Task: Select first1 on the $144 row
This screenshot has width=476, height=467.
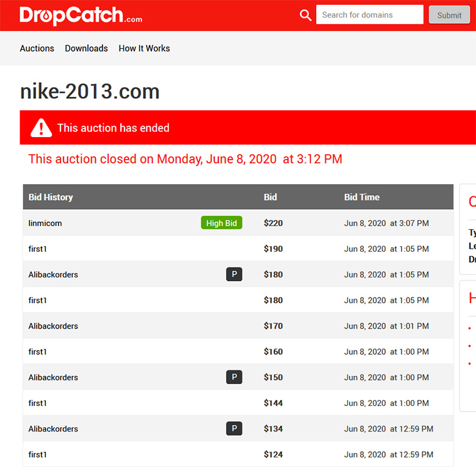Action: click(x=38, y=403)
